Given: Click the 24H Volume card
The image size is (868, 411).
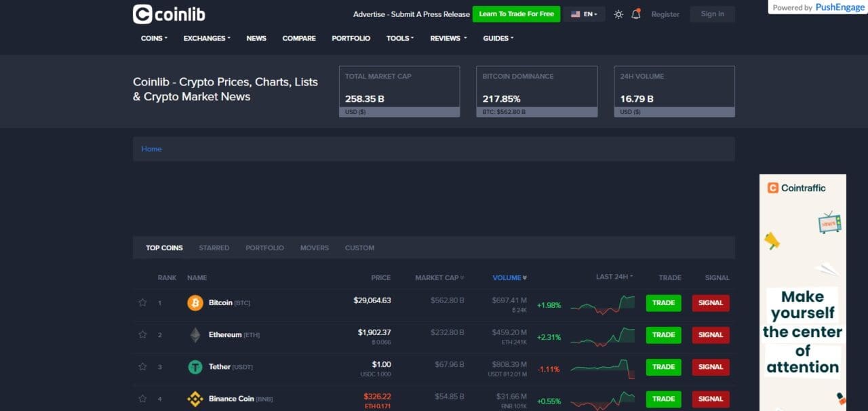Looking at the screenshot, I should 675,92.
